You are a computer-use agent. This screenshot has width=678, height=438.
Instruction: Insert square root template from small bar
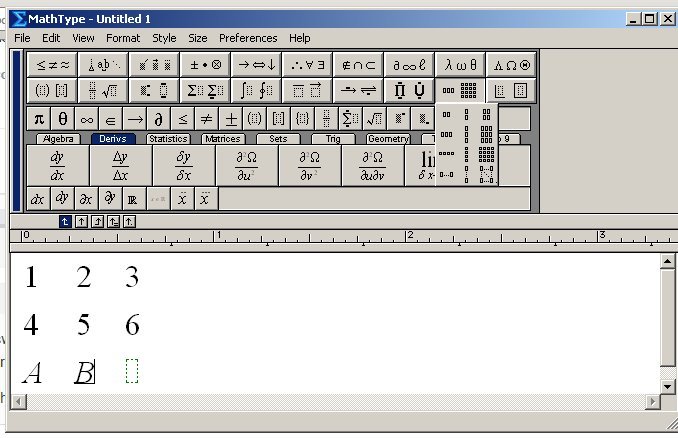pos(374,119)
